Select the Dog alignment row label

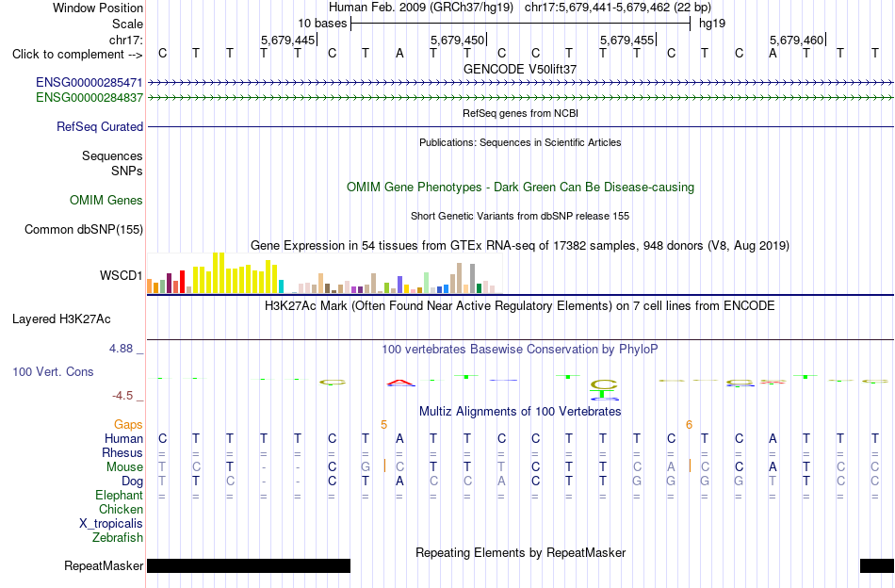coord(132,482)
